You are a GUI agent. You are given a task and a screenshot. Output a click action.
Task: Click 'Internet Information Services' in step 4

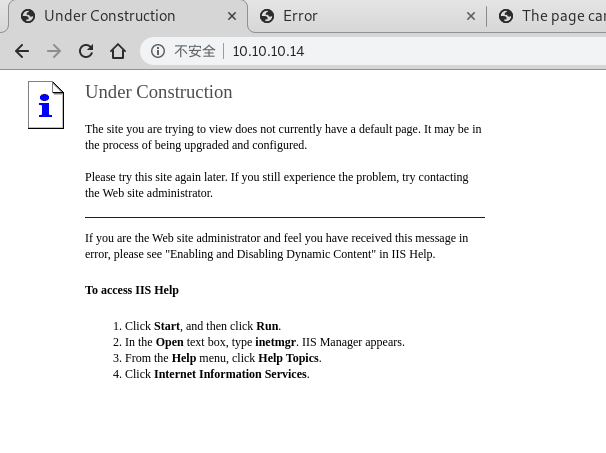pos(230,374)
